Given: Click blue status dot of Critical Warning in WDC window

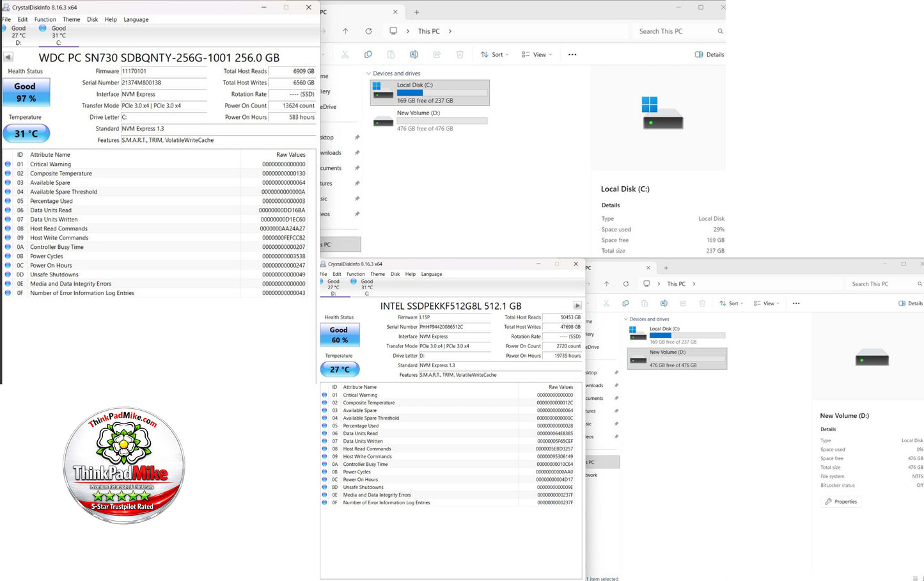Looking at the screenshot, I should click(8, 164).
